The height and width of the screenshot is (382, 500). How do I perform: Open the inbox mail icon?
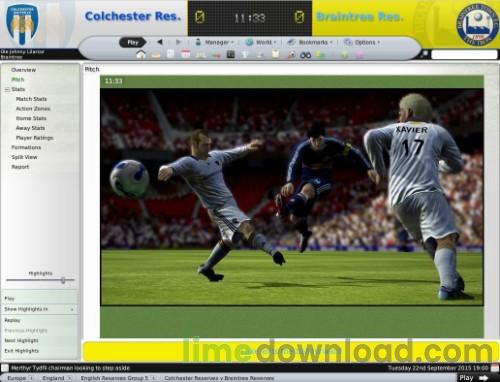click(156, 55)
